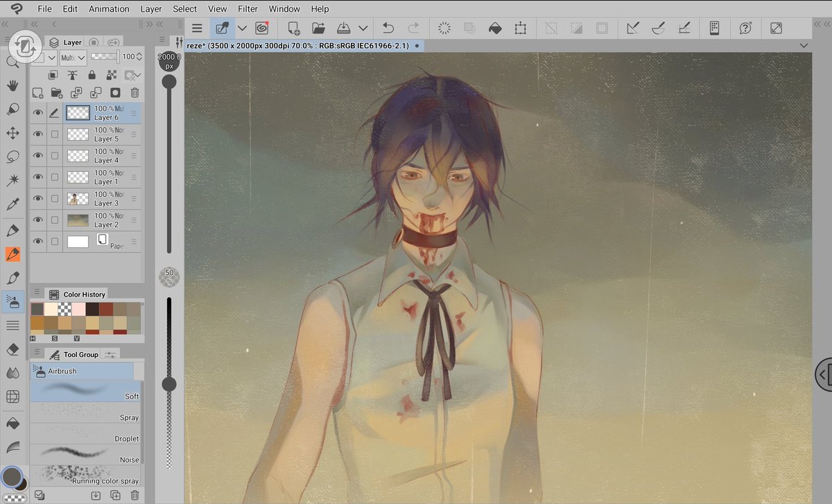This screenshot has width=832, height=504.
Task: Select the Airbrush tool in left toolbar
Action: click(12, 301)
